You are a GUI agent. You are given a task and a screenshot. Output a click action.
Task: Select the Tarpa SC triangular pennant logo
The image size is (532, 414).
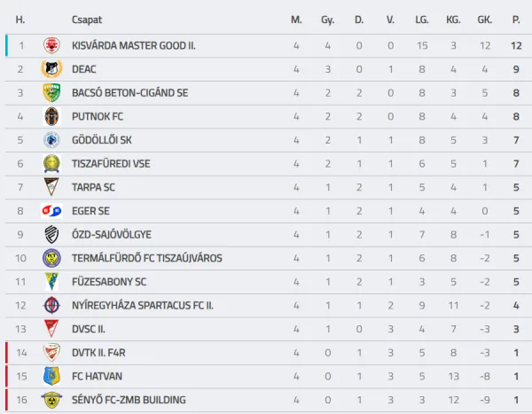coord(51,187)
